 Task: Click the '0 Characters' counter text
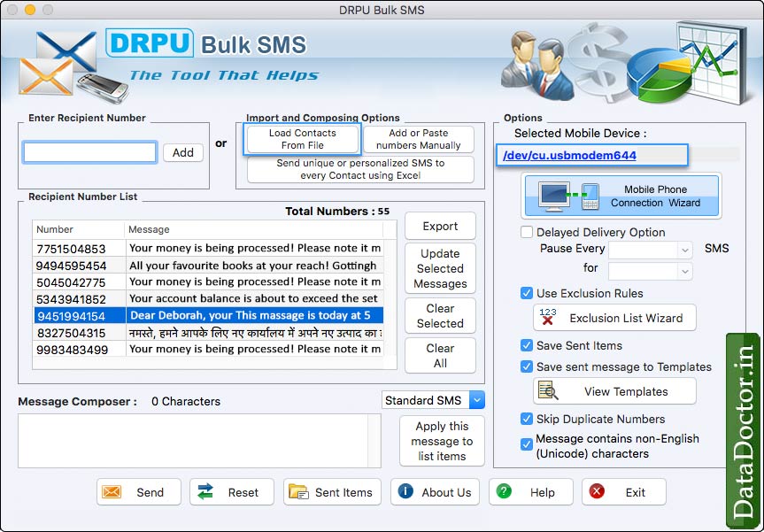[186, 402]
